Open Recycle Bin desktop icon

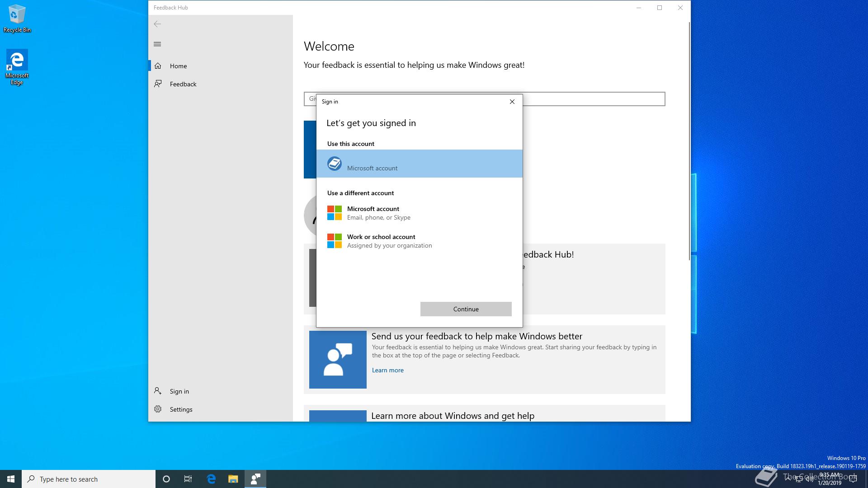point(17,19)
